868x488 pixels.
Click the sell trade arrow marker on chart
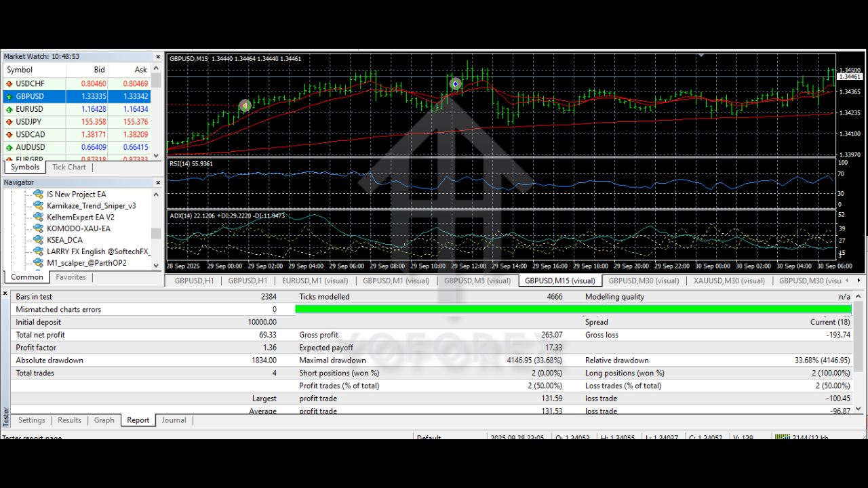pyautogui.click(x=245, y=105)
